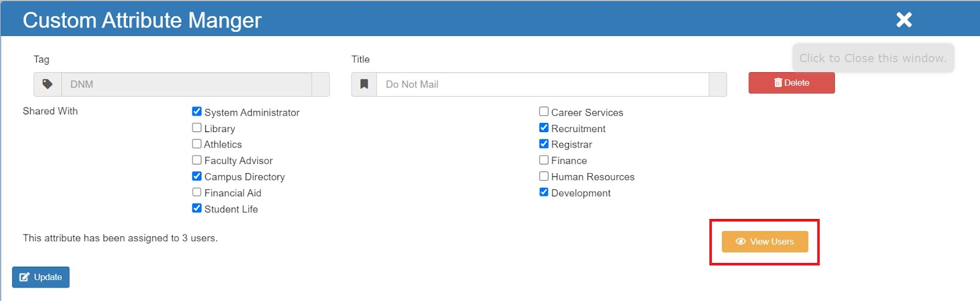The image size is (980, 301).
Task: Close the Custom Attribute Manger window
Action: [904, 20]
